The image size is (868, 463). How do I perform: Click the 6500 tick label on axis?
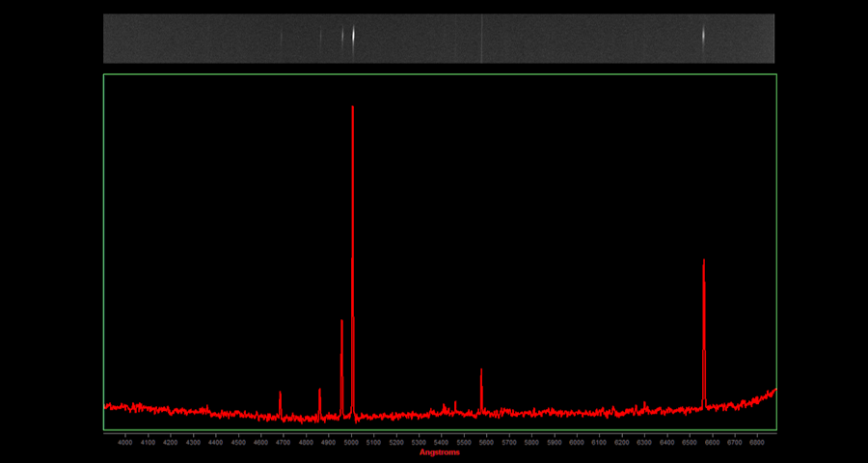[x=689, y=443]
